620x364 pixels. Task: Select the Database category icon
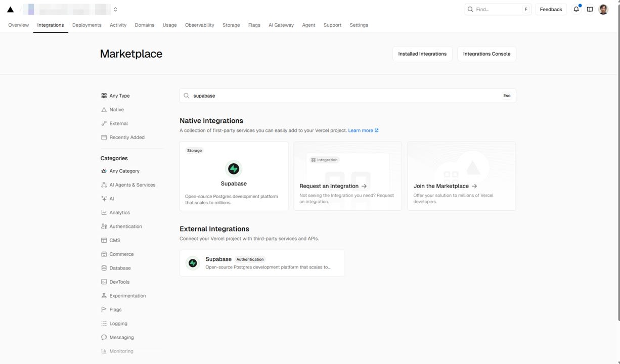tap(104, 268)
